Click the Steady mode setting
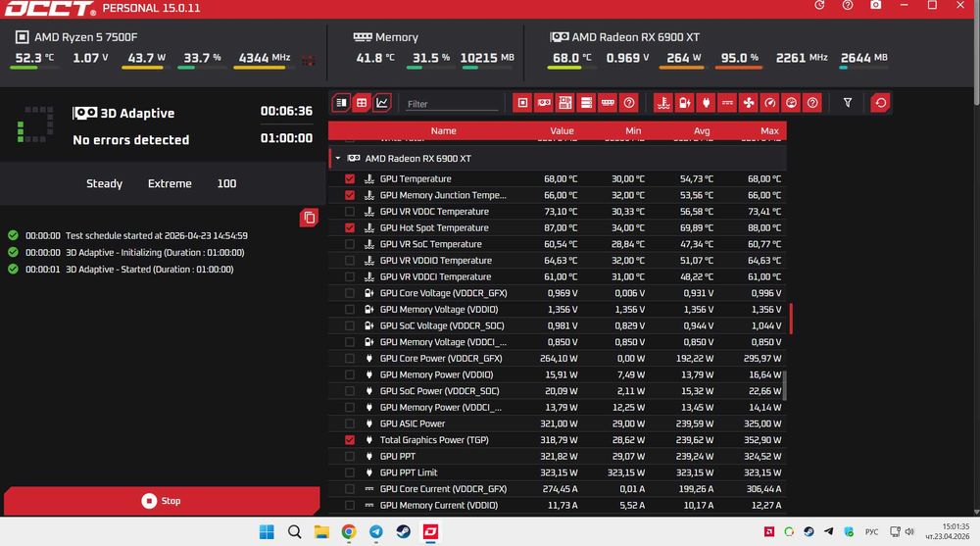The height and width of the screenshot is (546, 980). tap(105, 183)
